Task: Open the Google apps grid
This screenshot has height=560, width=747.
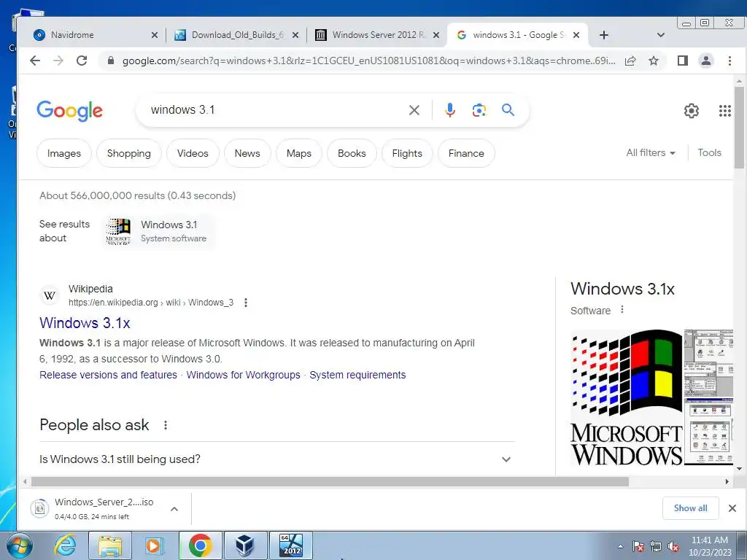Action: (x=724, y=111)
